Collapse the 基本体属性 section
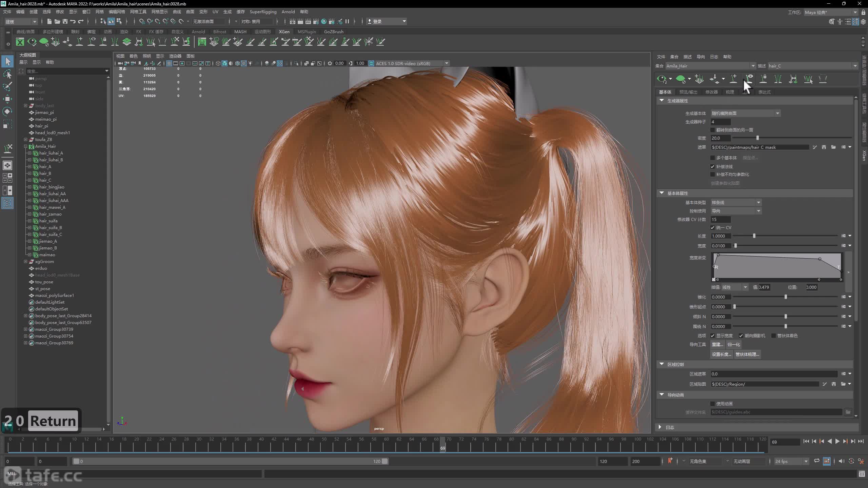This screenshot has height=488, width=868. [x=662, y=193]
